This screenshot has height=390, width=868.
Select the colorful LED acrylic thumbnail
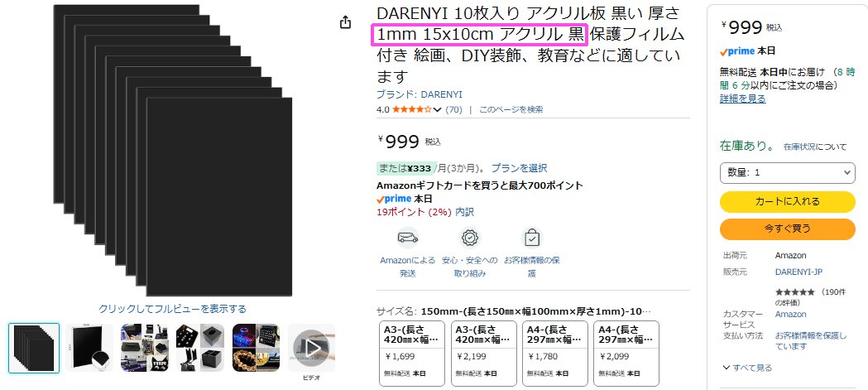coord(256,348)
